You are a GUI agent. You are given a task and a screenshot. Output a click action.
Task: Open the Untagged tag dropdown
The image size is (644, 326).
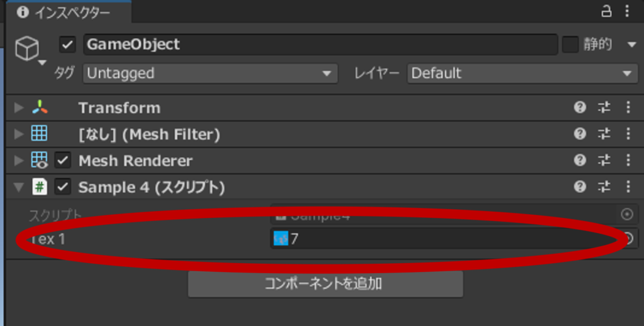pyautogui.click(x=210, y=73)
